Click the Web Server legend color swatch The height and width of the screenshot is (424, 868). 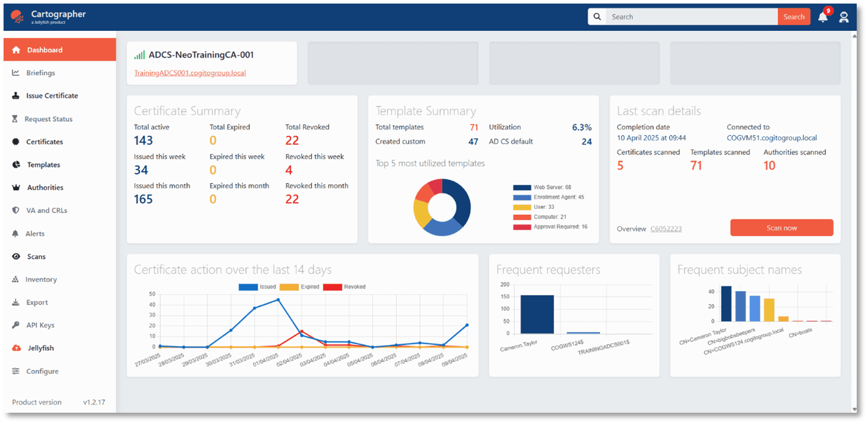[522, 188]
